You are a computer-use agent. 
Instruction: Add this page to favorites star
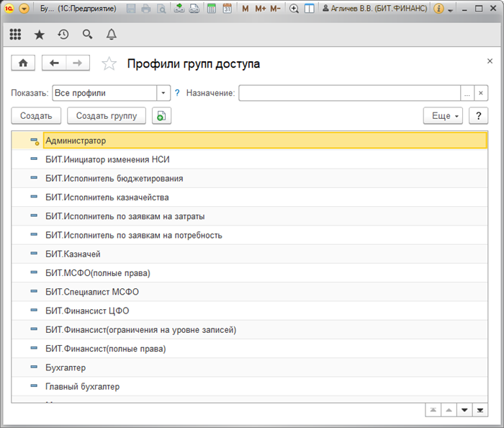(109, 64)
